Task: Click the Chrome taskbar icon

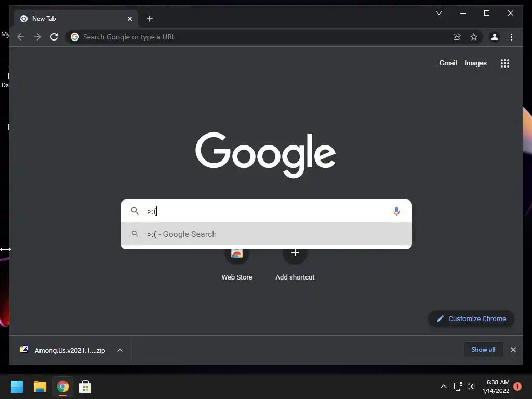Action: click(x=63, y=387)
